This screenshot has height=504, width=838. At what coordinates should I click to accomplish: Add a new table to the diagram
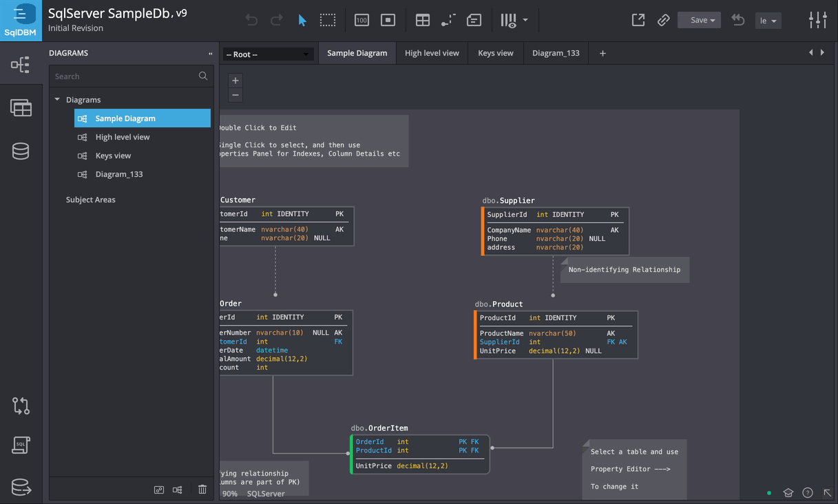(x=423, y=21)
